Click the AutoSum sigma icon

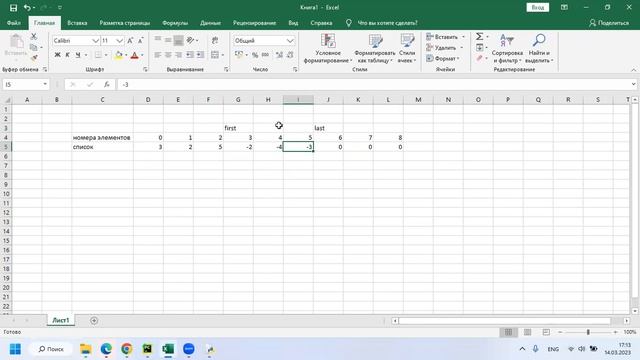pyautogui.click(x=480, y=37)
